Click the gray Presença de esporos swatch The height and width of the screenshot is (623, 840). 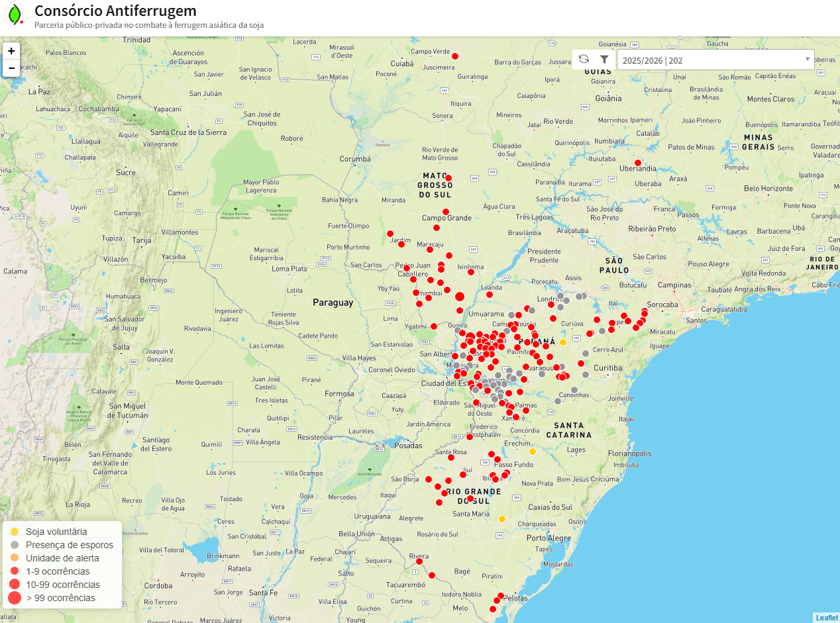[x=15, y=545]
